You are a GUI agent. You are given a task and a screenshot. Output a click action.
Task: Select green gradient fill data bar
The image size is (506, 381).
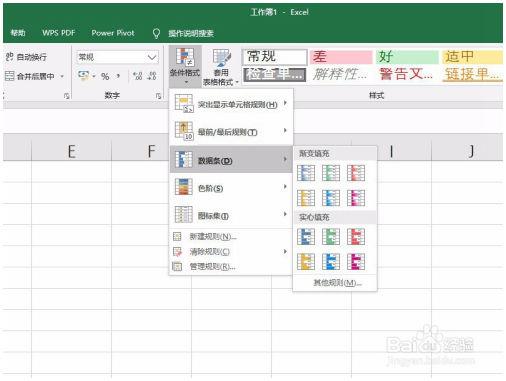331,173
